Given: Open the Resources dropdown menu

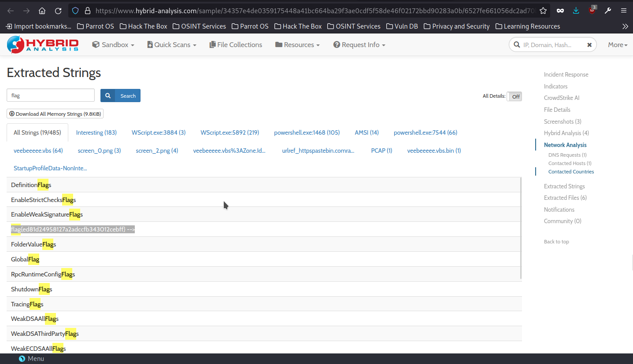Looking at the screenshot, I should (297, 45).
